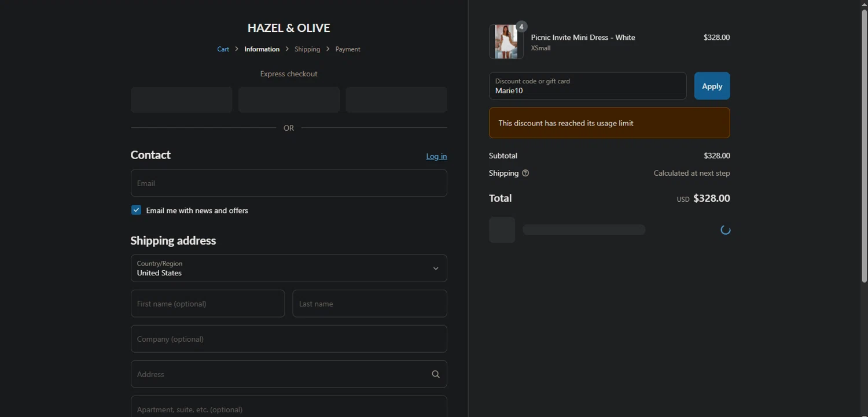
Task: Click 'This discount has reached its usage limit' message
Action: (566, 123)
